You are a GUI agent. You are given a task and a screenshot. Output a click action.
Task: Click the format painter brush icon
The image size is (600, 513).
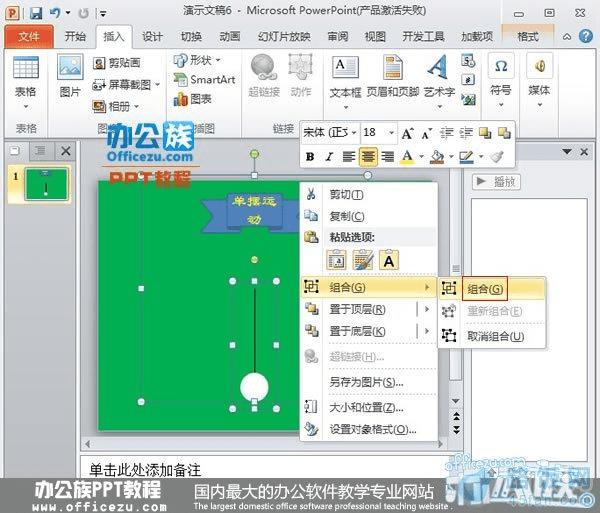[x=496, y=157]
